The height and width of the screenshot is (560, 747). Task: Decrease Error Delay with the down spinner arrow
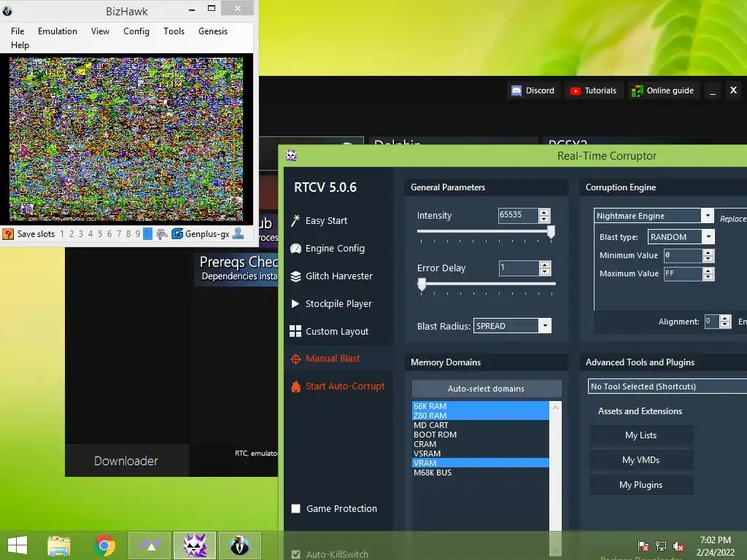point(545,271)
